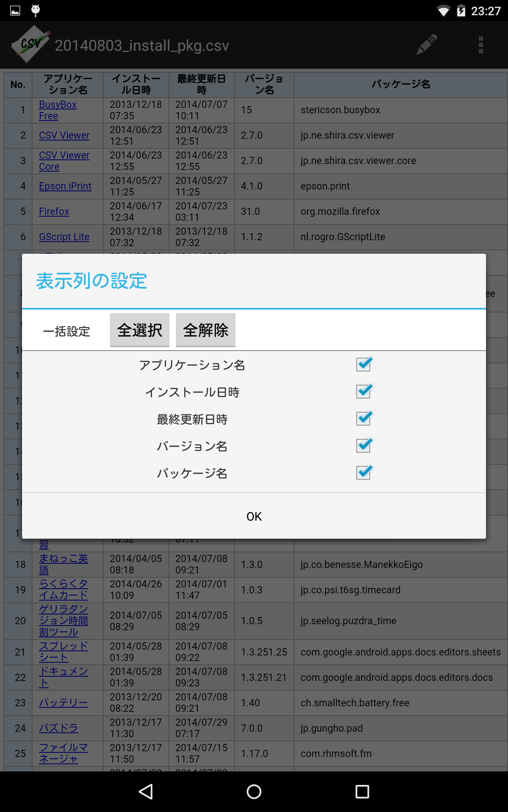This screenshot has height=812, width=508.
Task: Uncheck the 最終更新日時 checkbox
Action: [x=364, y=418]
